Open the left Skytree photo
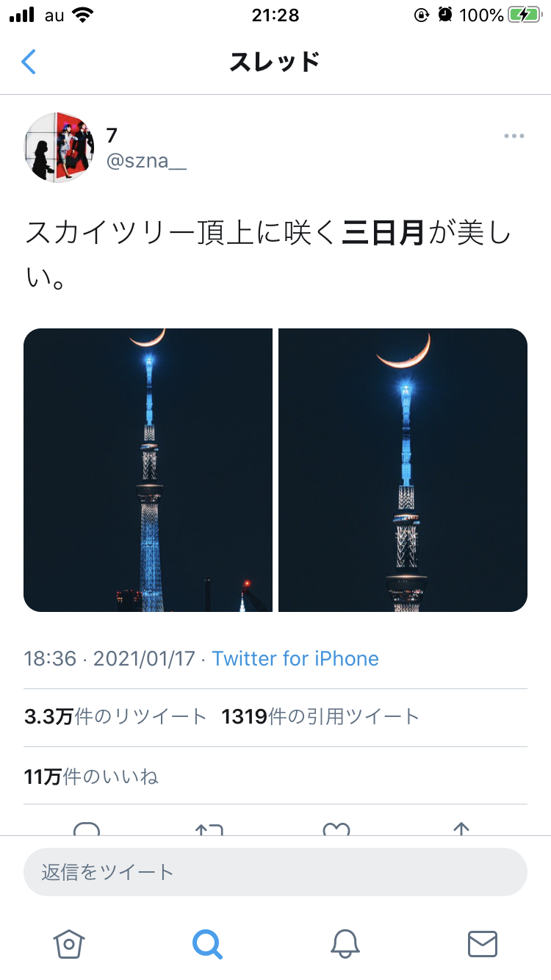Screen dimensions: 551x980 [148, 470]
